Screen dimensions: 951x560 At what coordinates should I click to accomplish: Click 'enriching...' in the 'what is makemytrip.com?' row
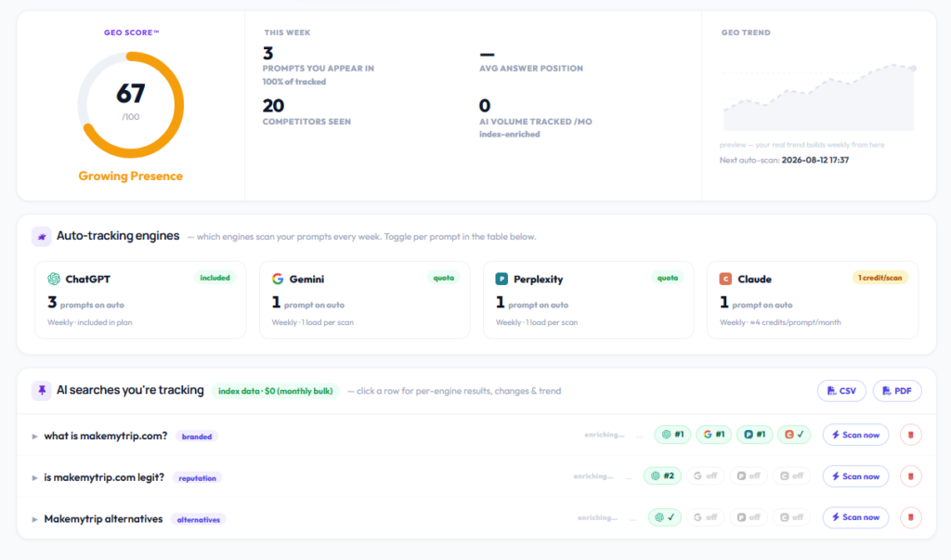click(604, 435)
